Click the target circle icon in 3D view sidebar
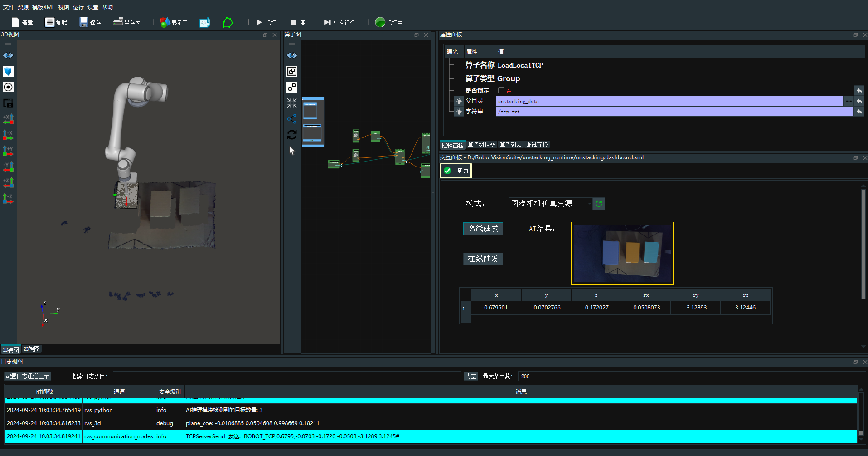 [8, 87]
